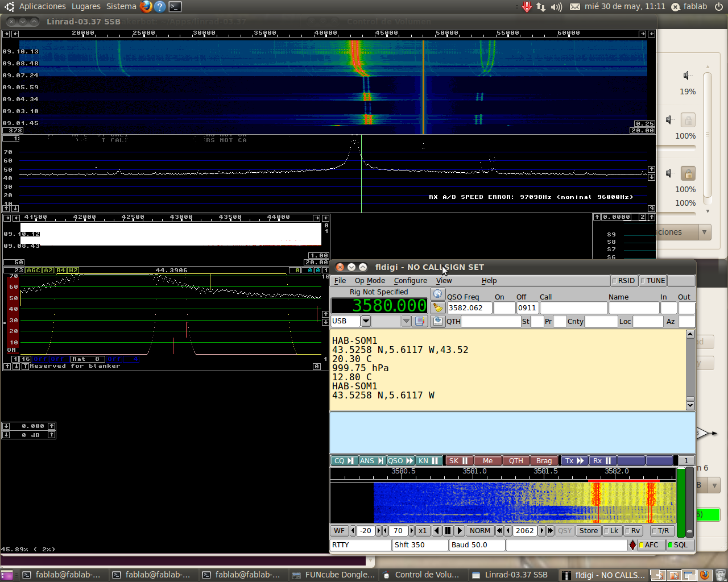Pause the waterfall scrolling
This screenshot has height=582, width=728.
click(448, 531)
